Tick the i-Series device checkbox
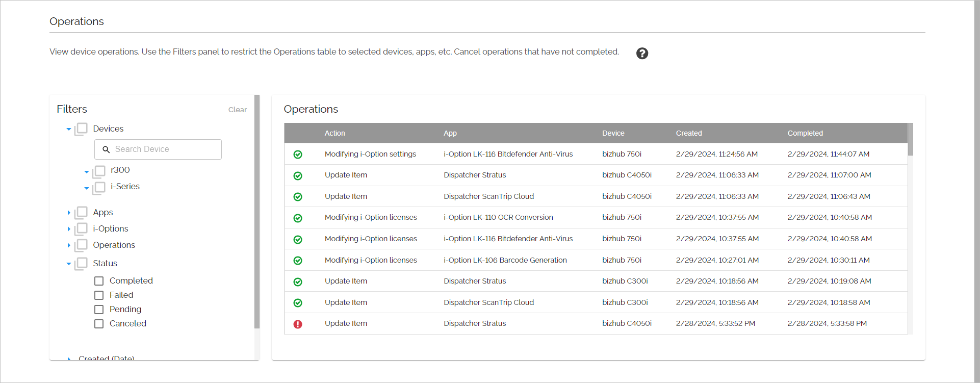The width and height of the screenshot is (980, 383). pyautogui.click(x=99, y=187)
